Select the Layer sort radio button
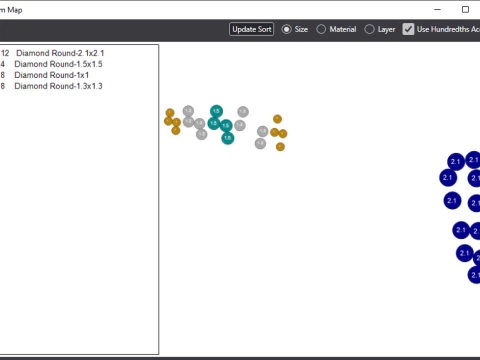480x360 pixels. click(369, 29)
